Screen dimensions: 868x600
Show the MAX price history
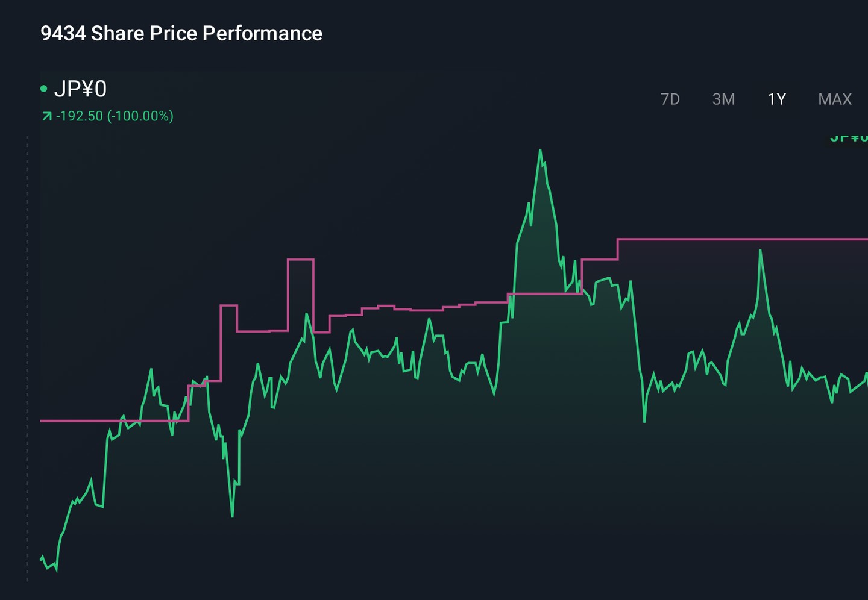[x=834, y=99]
